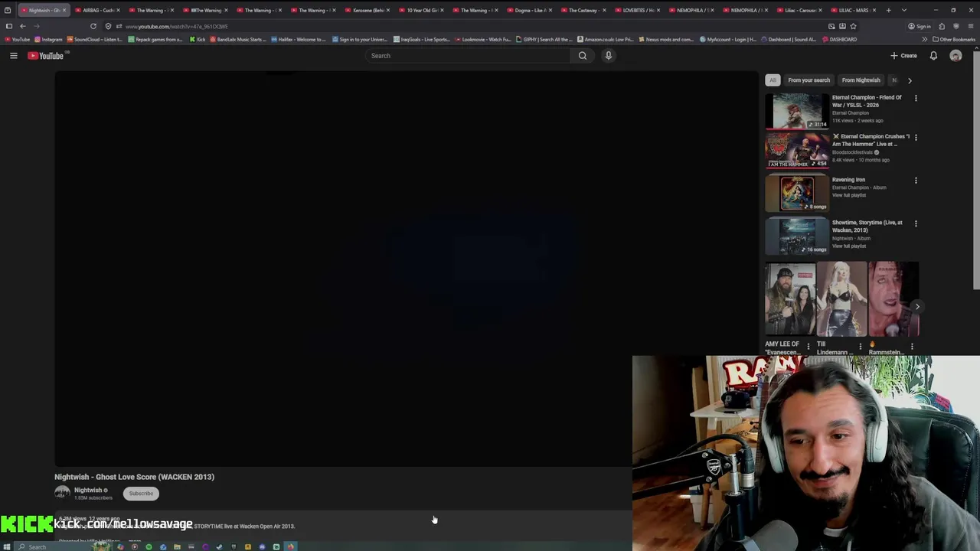The height and width of the screenshot is (551, 980).
Task: Open the Other Bookmarks folder
Action: (x=954, y=39)
